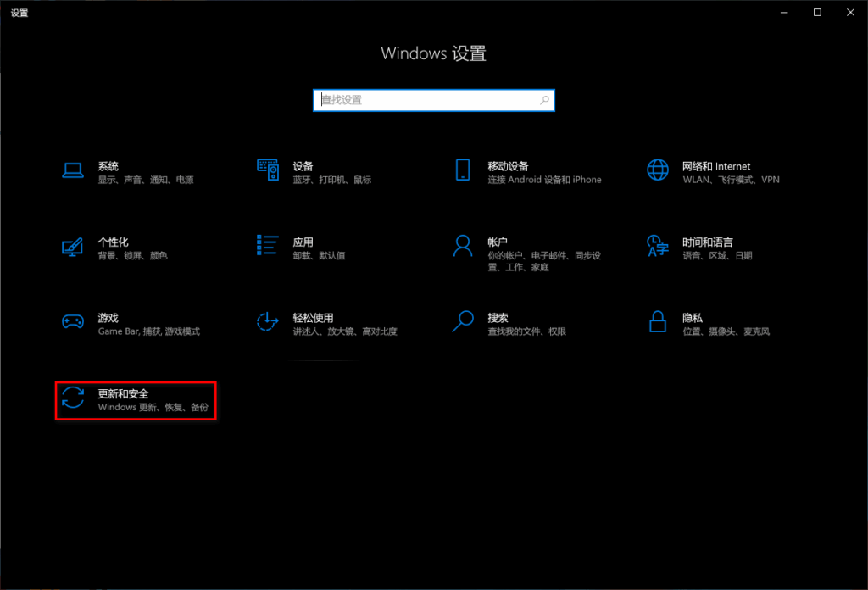Open the 网络和 Internet globe icon
The image size is (868, 590).
658,170
